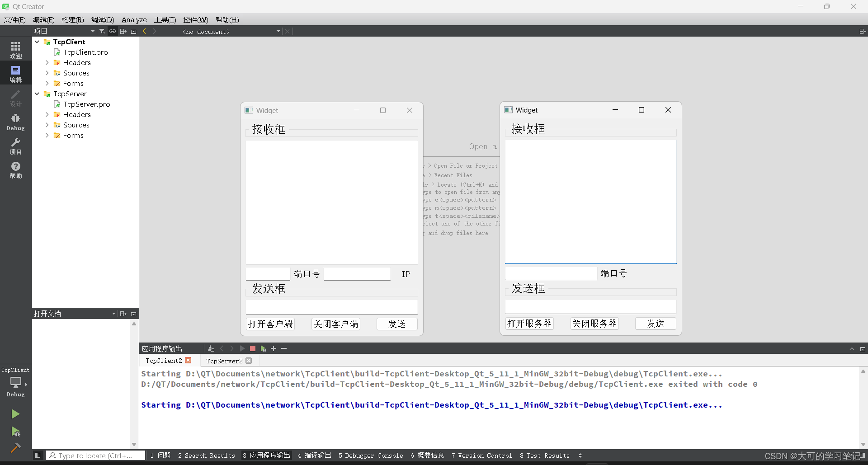Expand Headers under TcpClient project
This screenshot has width=868, height=465.
pyautogui.click(x=47, y=62)
